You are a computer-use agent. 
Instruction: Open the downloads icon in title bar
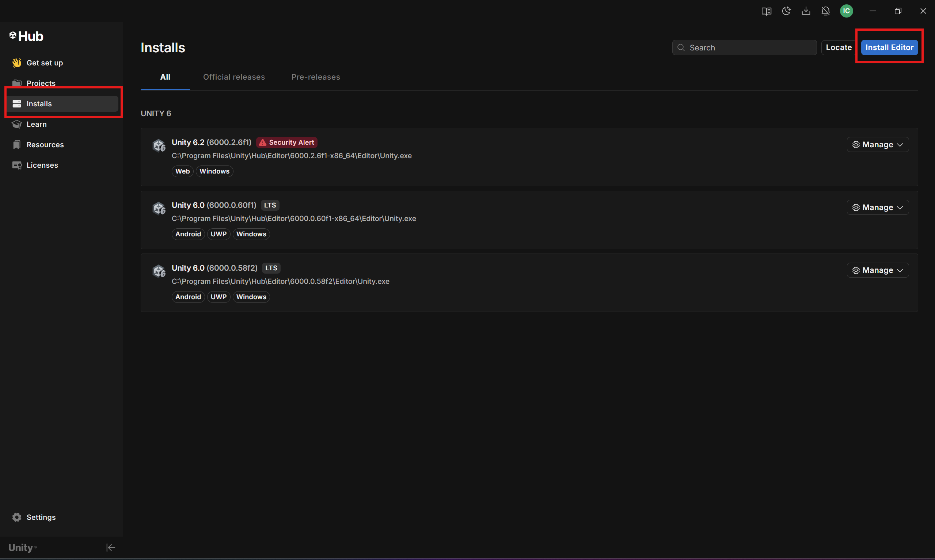click(806, 11)
